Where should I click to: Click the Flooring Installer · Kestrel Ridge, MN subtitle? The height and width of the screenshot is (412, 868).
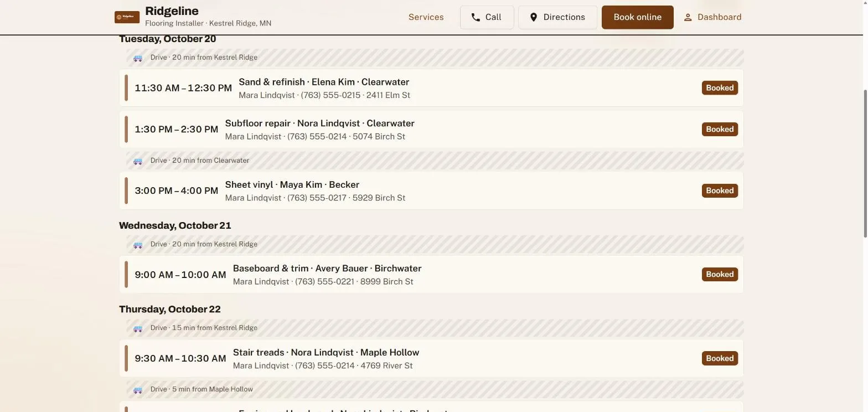(x=208, y=23)
